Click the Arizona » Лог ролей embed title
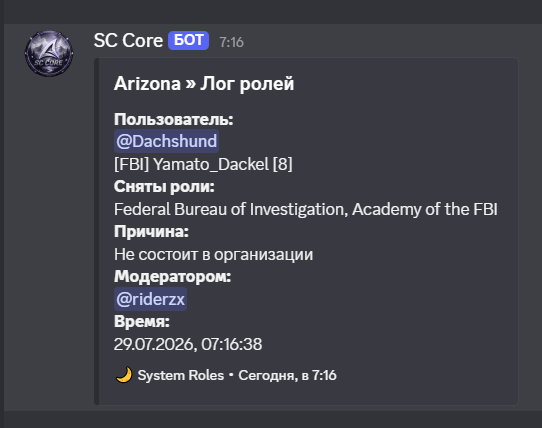Image resolution: width=542 pixels, height=428 pixels. [204, 84]
